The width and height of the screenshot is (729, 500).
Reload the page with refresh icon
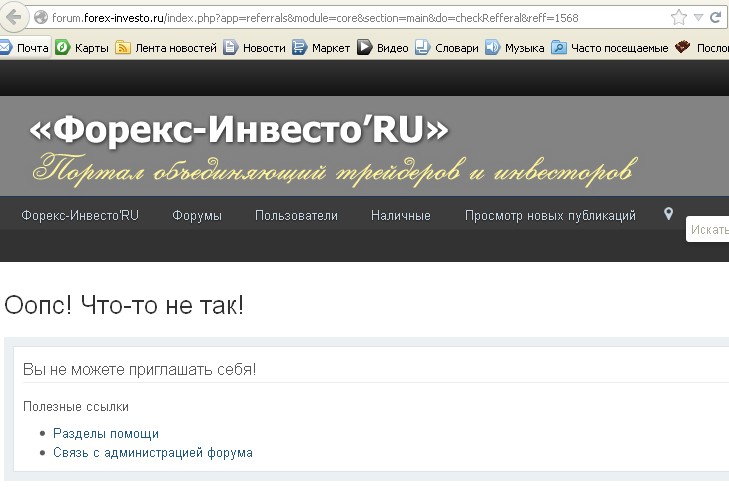pyautogui.click(x=715, y=18)
